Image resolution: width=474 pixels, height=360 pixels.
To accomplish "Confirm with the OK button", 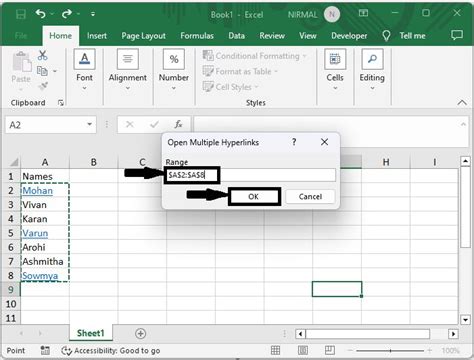I will [x=254, y=197].
